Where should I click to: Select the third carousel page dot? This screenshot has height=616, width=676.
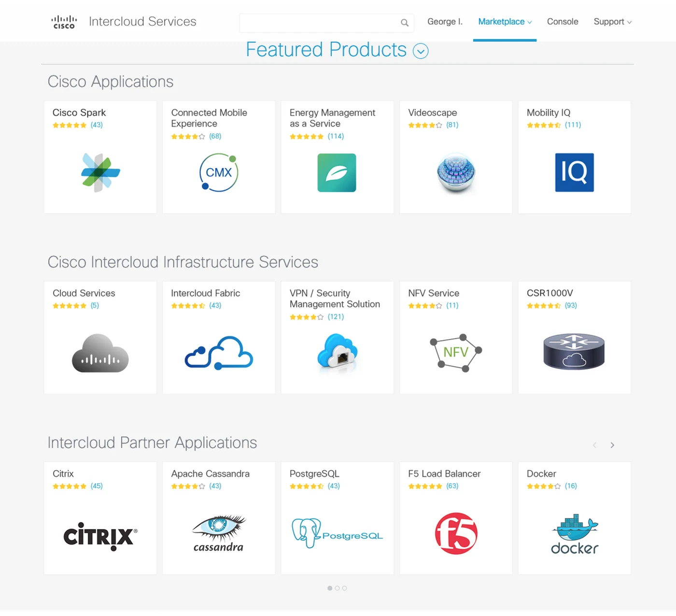(344, 588)
